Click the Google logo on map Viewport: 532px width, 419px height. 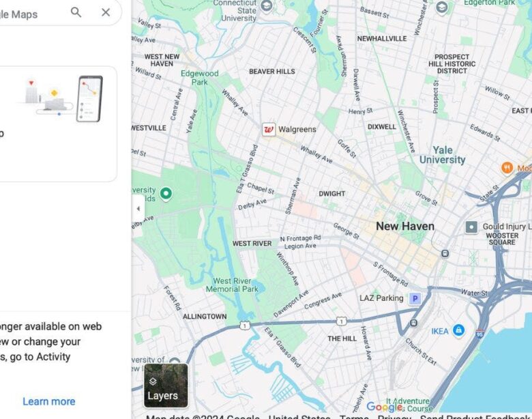pyautogui.click(x=385, y=407)
